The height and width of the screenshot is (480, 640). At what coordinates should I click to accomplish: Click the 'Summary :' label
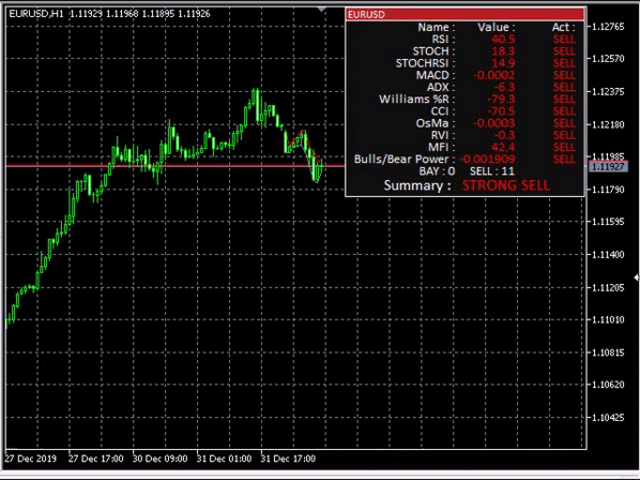tap(417, 186)
